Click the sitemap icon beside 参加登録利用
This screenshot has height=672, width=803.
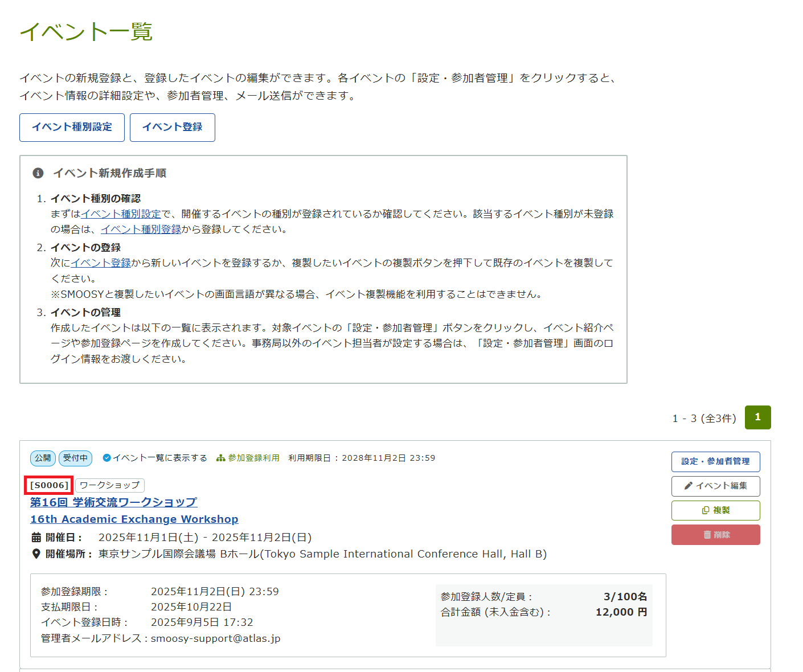click(x=221, y=458)
